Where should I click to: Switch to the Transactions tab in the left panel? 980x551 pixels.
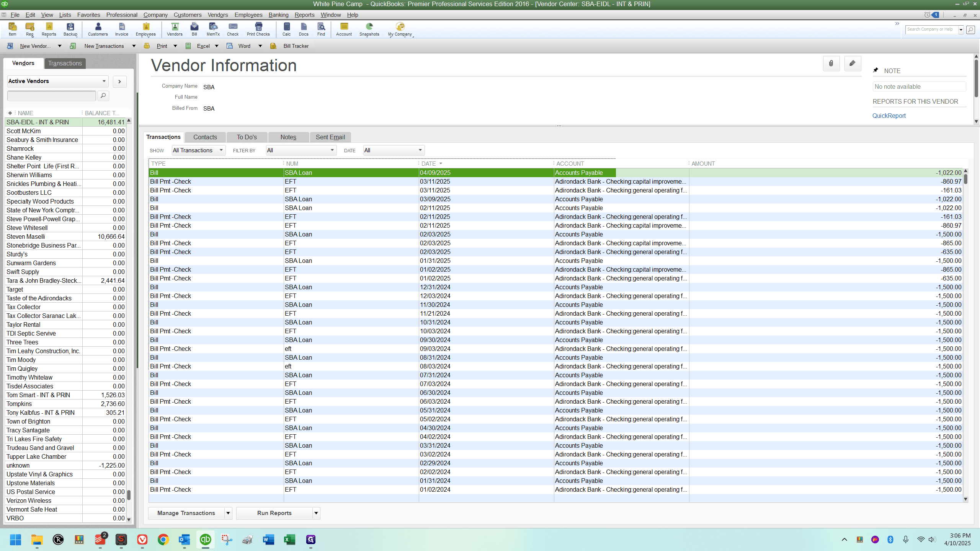point(65,63)
